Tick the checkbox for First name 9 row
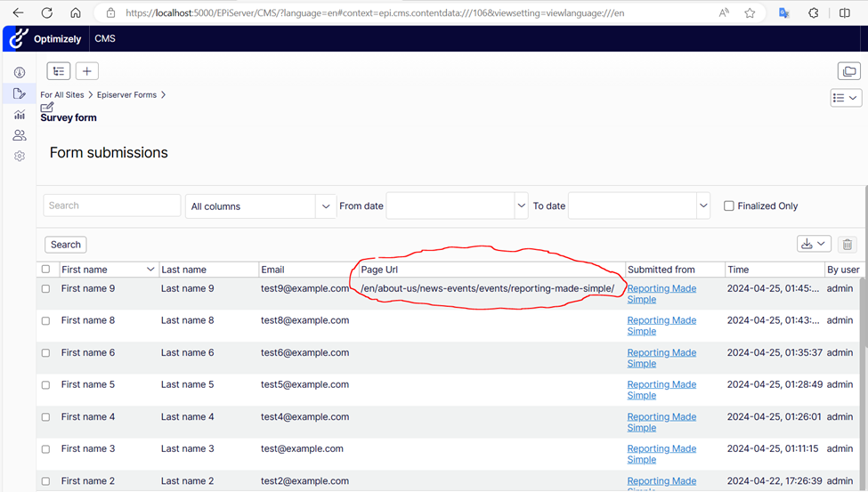This screenshot has width=868, height=492. pos(46,289)
